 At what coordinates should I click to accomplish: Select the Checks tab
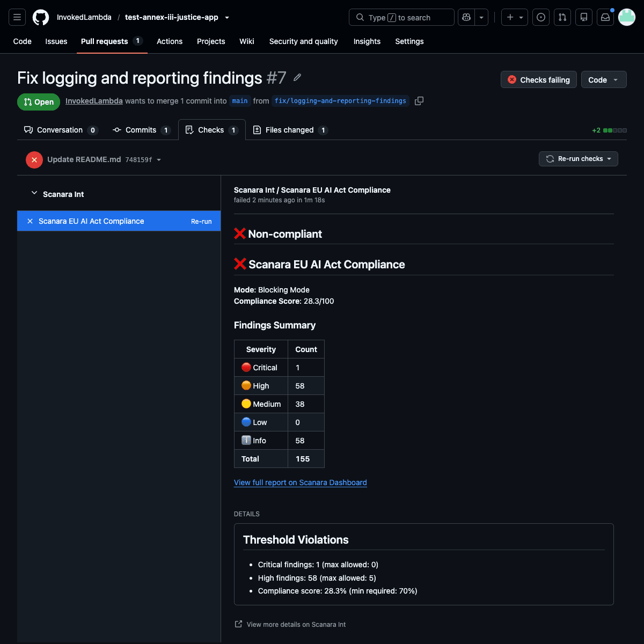(x=212, y=130)
